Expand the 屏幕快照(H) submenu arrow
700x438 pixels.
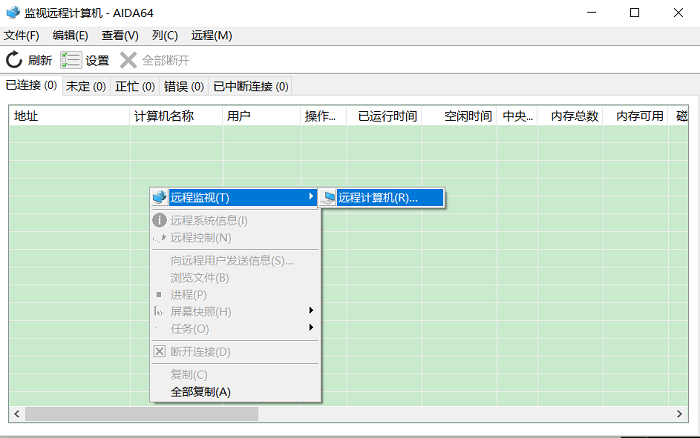click(x=311, y=310)
